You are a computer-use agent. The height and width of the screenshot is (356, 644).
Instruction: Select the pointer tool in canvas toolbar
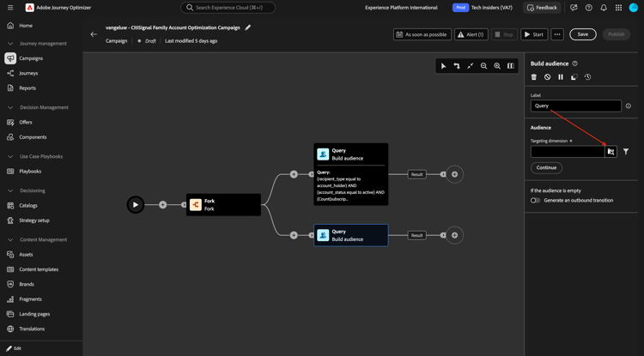click(444, 66)
